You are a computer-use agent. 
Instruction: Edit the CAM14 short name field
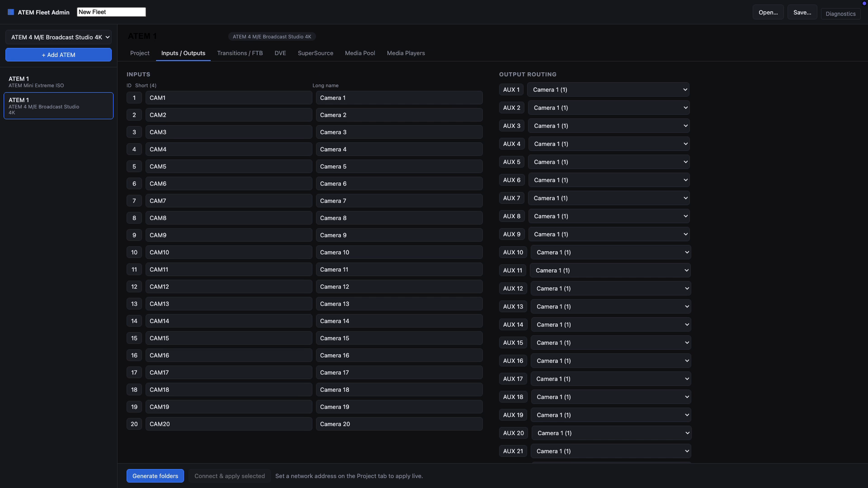(228, 321)
